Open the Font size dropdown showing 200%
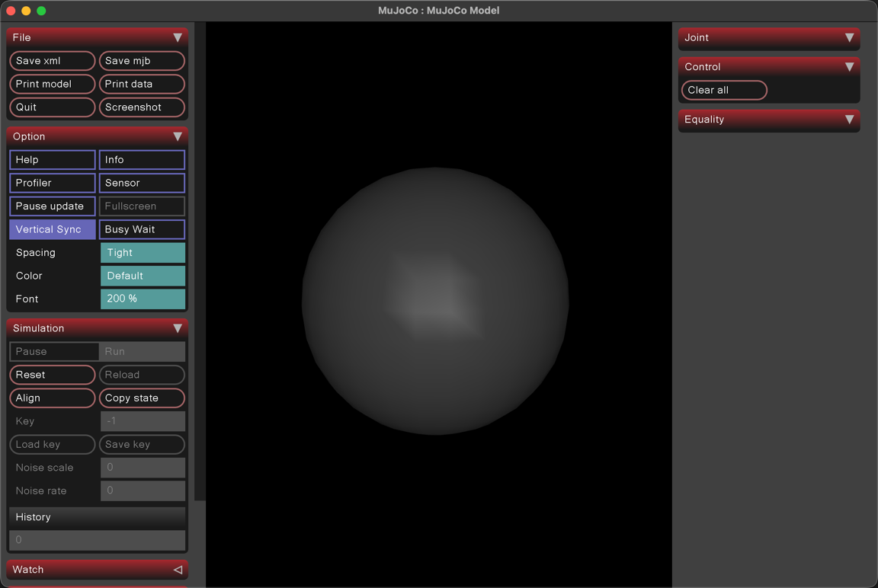Image resolution: width=878 pixels, height=588 pixels. pos(143,299)
